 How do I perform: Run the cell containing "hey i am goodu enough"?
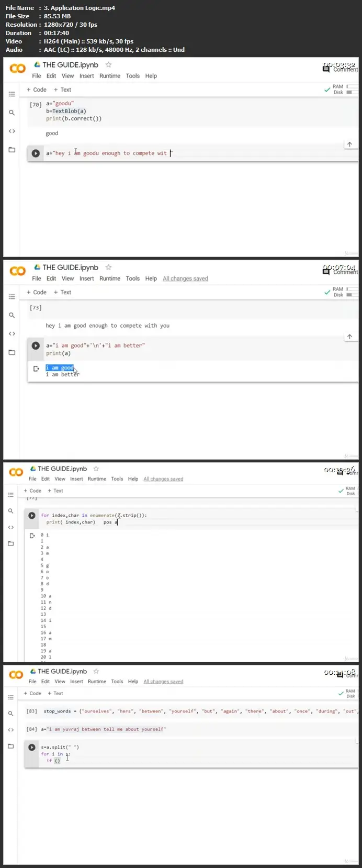point(36,153)
